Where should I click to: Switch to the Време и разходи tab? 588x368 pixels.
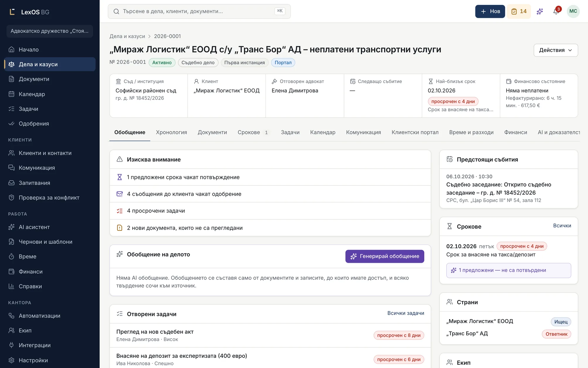[x=471, y=132]
